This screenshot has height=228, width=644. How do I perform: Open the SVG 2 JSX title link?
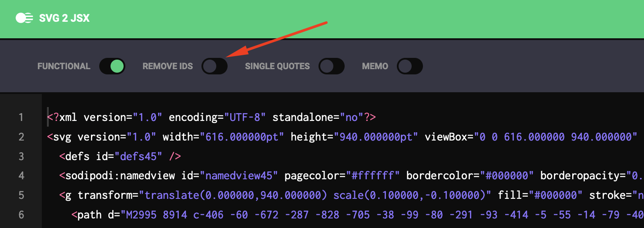click(x=64, y=19)
